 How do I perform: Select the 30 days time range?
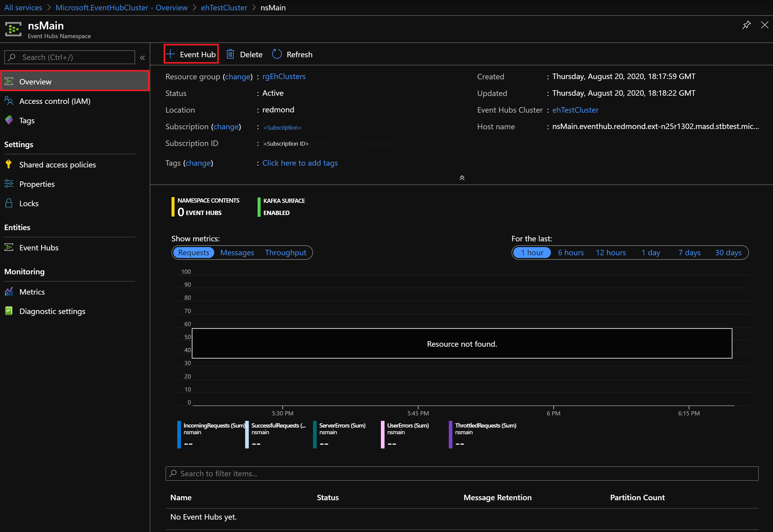pos(728,252)
